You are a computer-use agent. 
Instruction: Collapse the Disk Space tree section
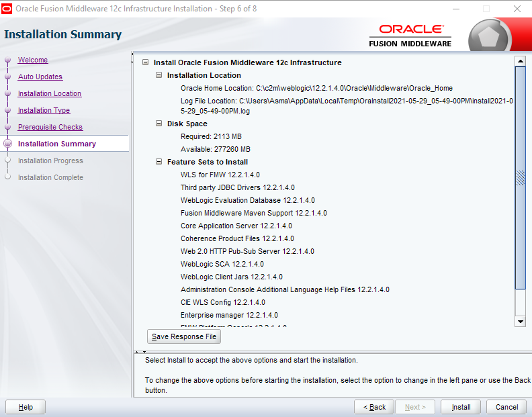pos(159,124)
